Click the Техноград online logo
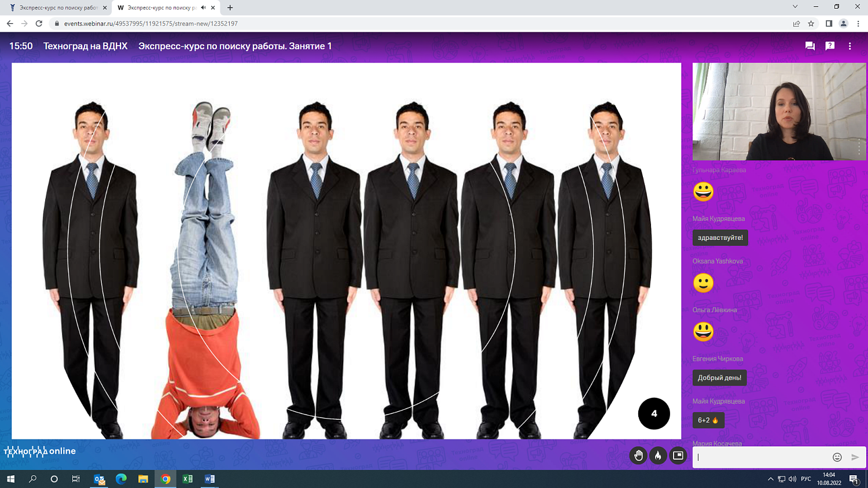868x488 pixels. (40, 452)
